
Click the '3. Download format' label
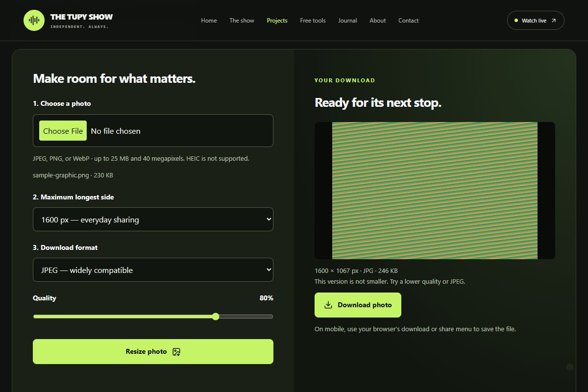[x=65, y=247]
